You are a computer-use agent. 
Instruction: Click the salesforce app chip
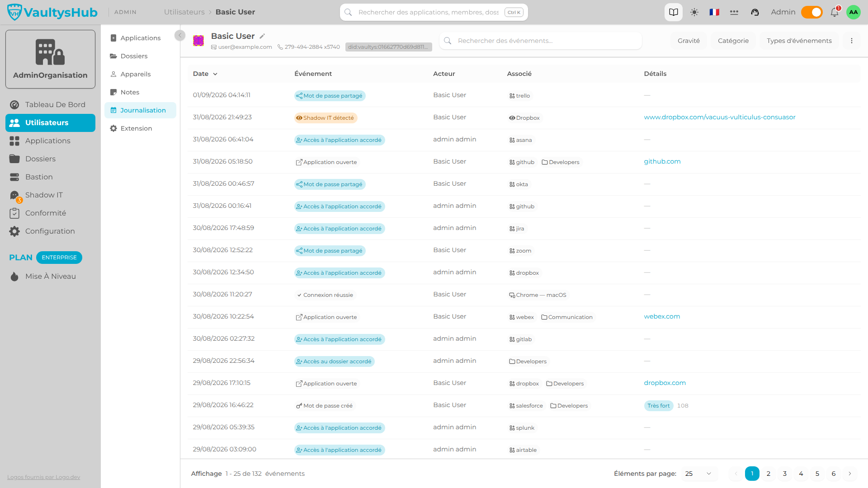(526, 406)
